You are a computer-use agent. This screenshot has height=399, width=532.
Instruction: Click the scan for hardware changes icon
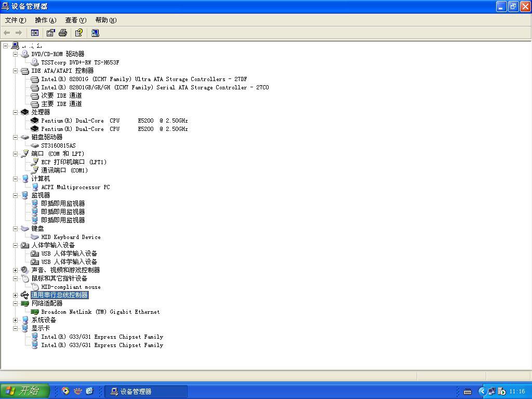(x=95, y=33)
